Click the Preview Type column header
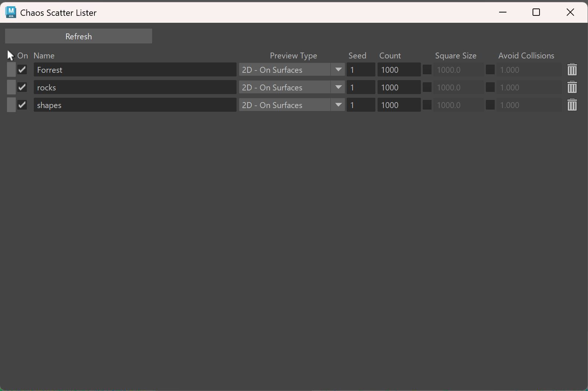 [x=293, y=55]
